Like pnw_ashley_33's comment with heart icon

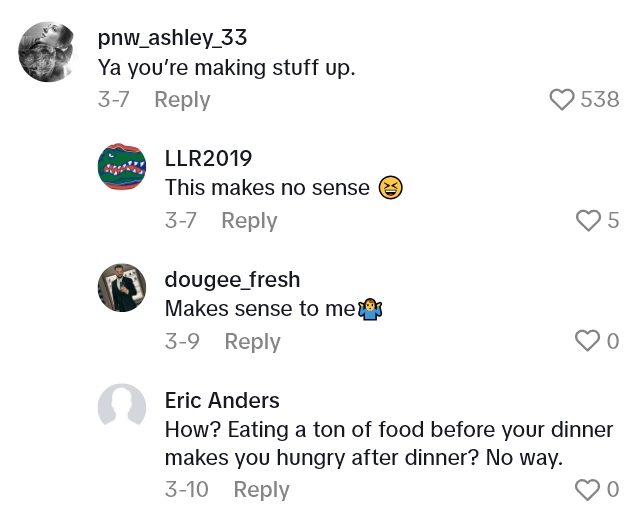click(563, 99)
